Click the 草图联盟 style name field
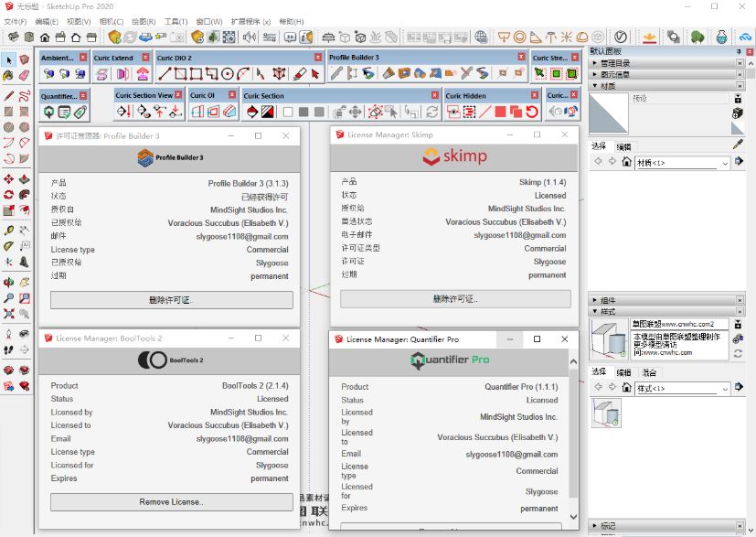 [679, 324]
